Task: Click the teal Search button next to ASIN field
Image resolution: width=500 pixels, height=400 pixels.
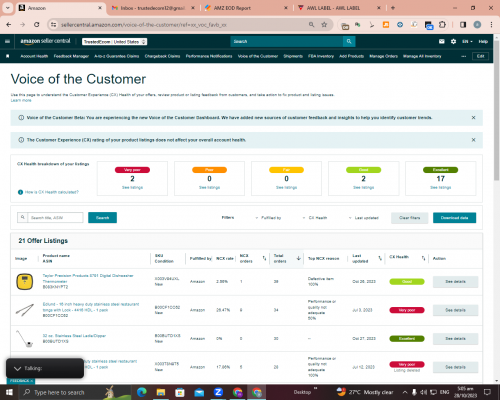Action: 102,218
